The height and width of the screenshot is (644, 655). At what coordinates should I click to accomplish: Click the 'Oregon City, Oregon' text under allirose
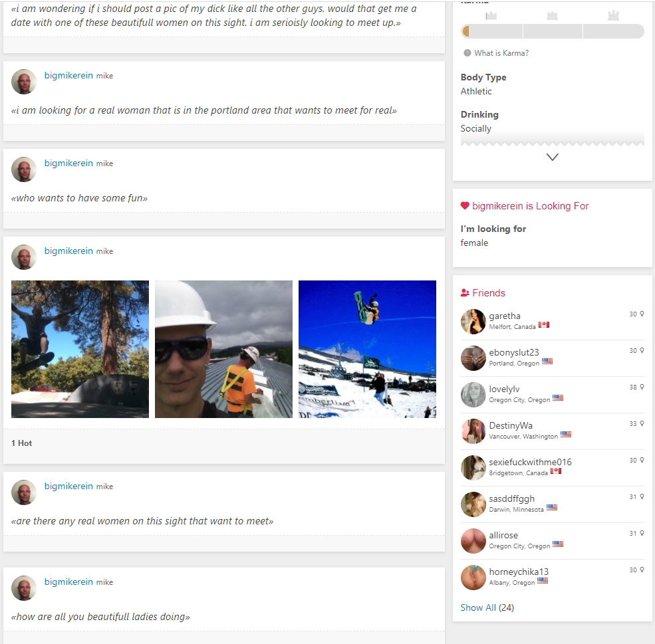pos(519,546)
